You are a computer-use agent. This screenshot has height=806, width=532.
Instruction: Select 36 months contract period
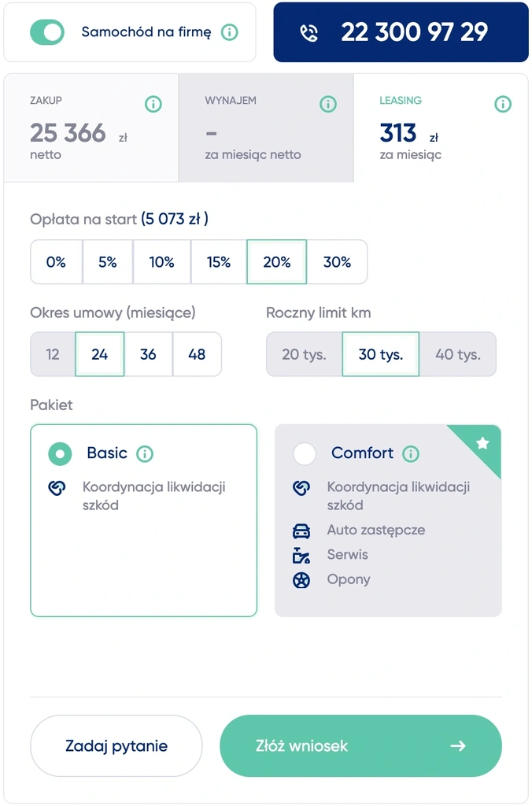(148, 354)
